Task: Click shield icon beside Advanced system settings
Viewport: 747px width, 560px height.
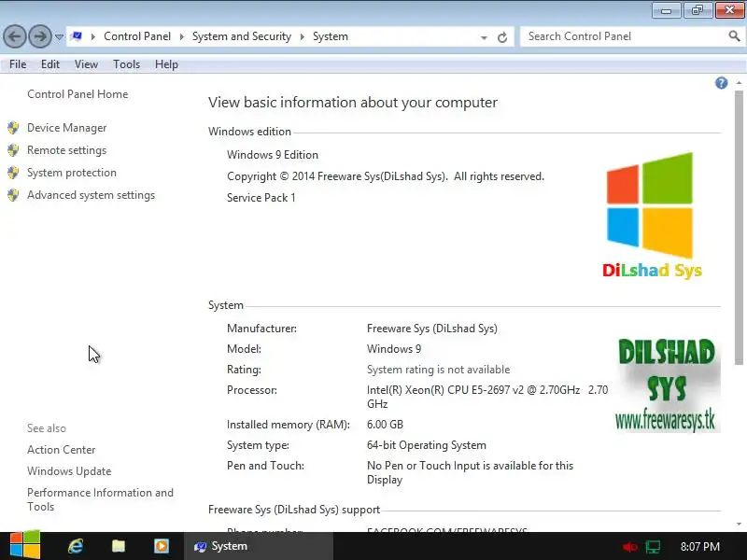Action: [x=13, y=195]
